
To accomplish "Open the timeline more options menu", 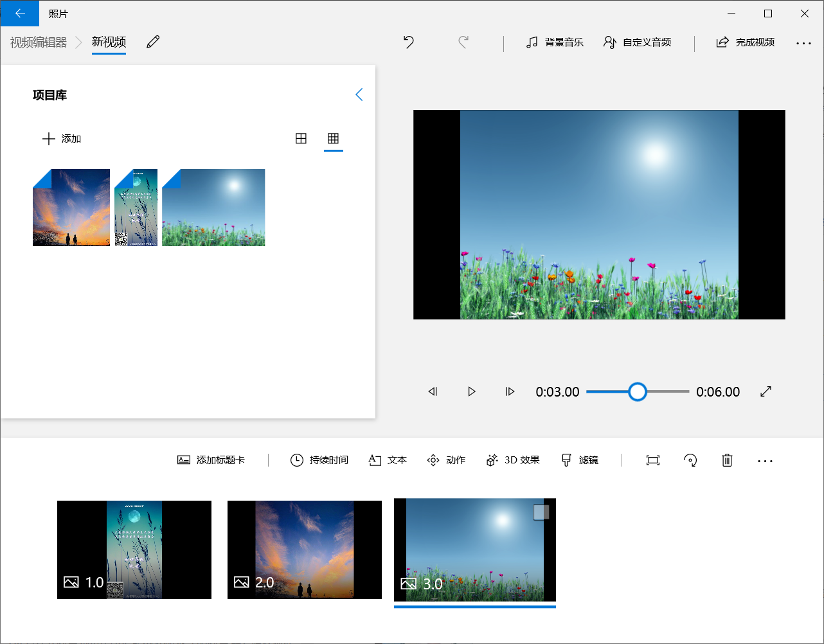I will click(765, 460).
